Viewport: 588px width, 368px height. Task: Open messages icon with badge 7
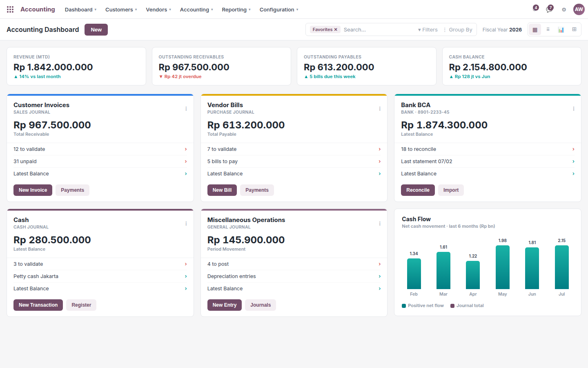point(550,9)
